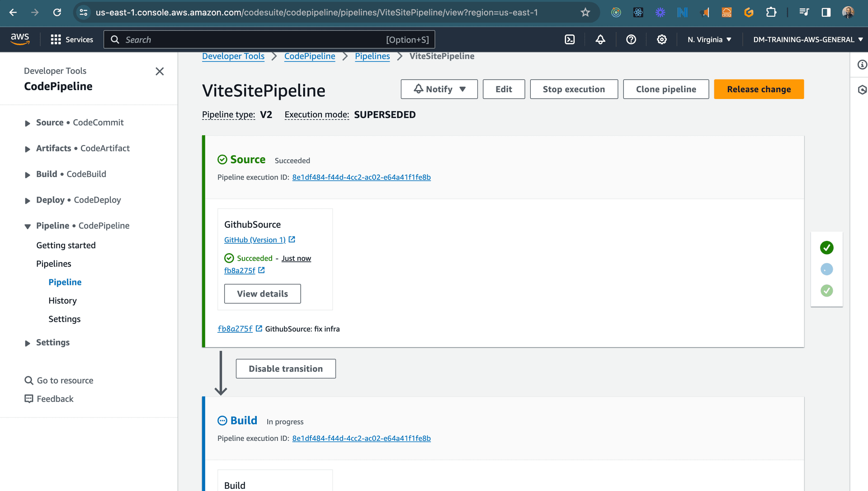868x491 pixels.
Task: Open GitHub (Version 1) external link
Action: point(259,240)
